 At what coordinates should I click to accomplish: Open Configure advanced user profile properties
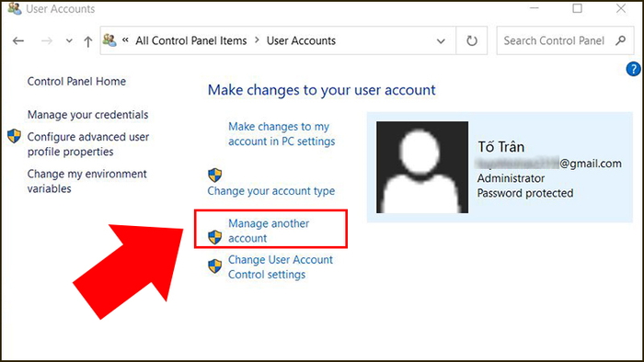pos(88,144)
